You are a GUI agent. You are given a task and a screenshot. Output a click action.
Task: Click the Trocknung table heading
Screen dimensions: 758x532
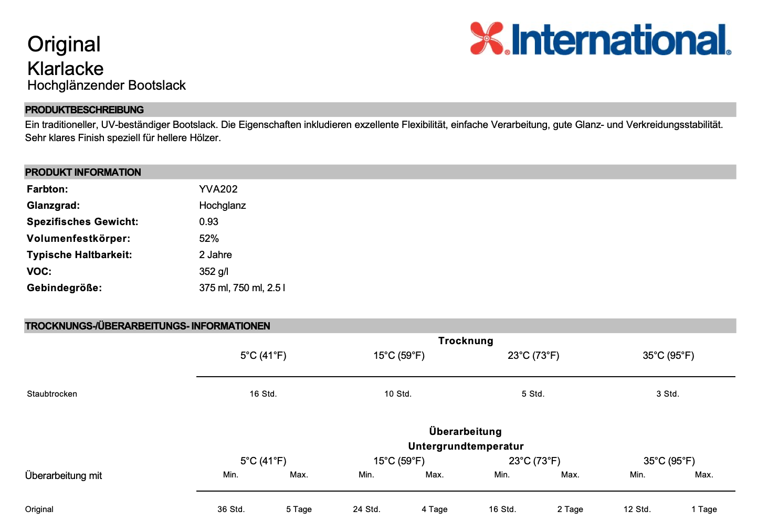coord(465,341)
